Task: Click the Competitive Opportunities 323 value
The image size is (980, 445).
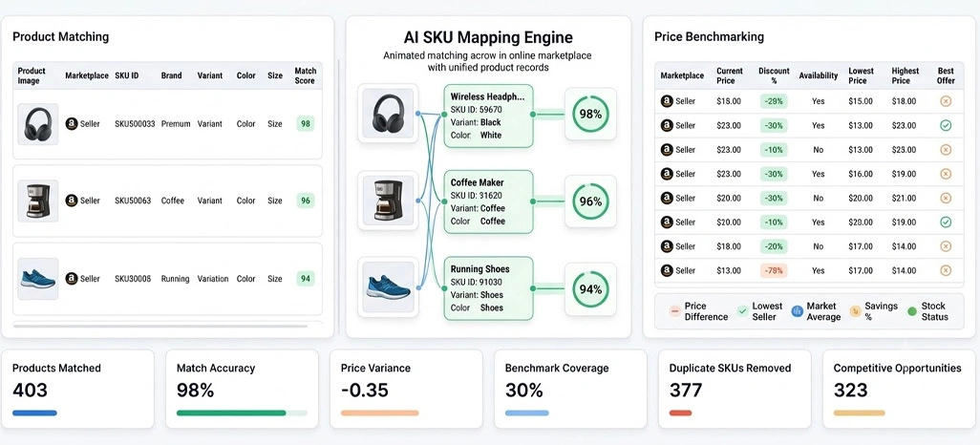Action: click(x=851, y=391)
